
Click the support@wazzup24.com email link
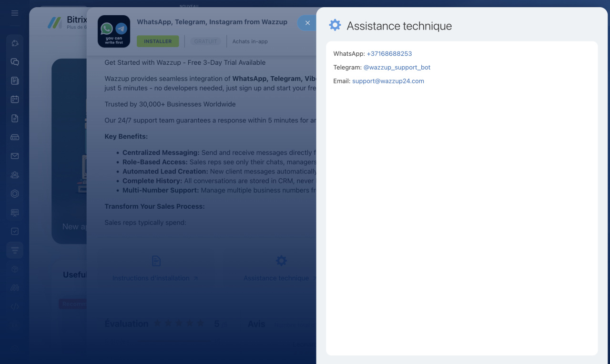pyautogui.click(x=388, y=81)
